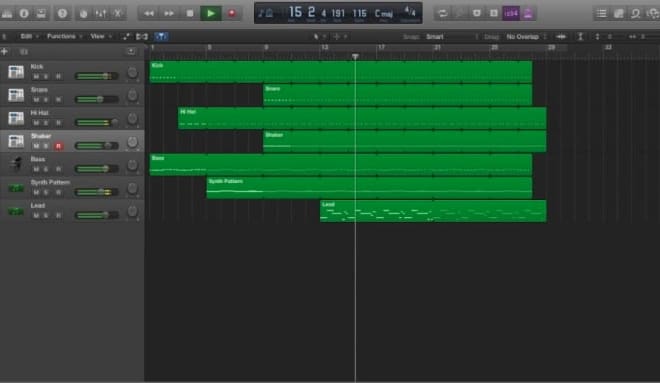The image size is (660, 383).
Task: Click the Add Track plus button
Action: click(5, 51)
